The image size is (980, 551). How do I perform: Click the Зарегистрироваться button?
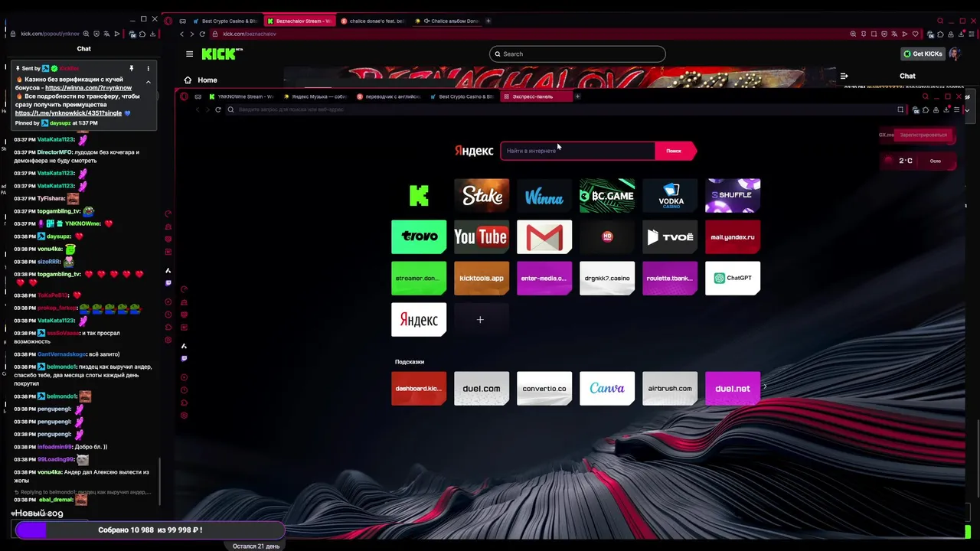[x=923, y=135]
